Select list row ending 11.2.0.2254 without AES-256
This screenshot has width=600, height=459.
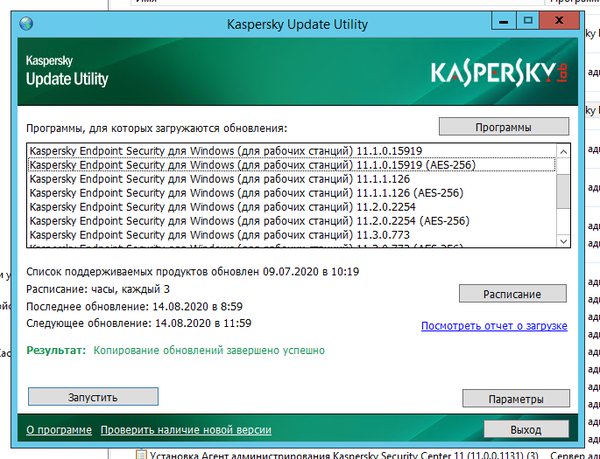292,207
